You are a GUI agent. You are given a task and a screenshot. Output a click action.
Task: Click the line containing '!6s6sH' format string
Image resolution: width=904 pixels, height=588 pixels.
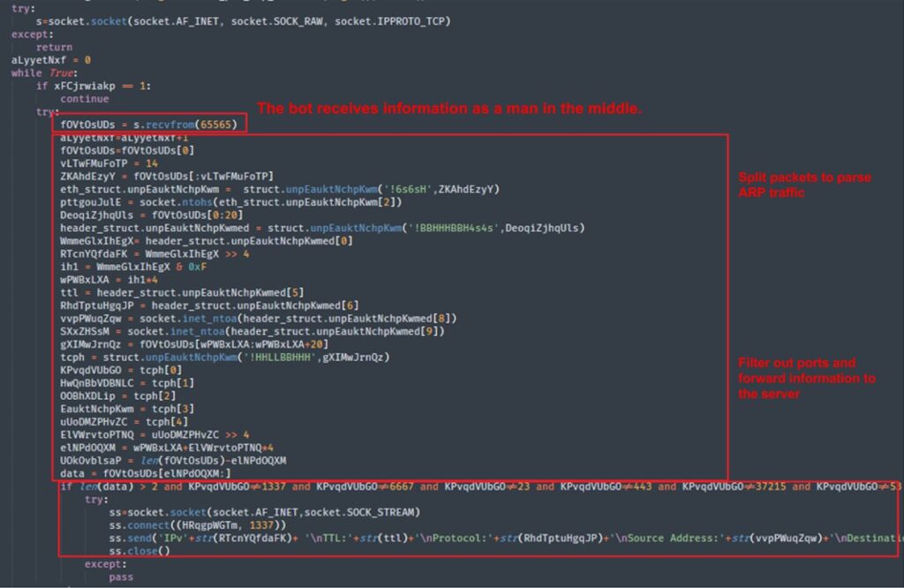click(280, 189)
